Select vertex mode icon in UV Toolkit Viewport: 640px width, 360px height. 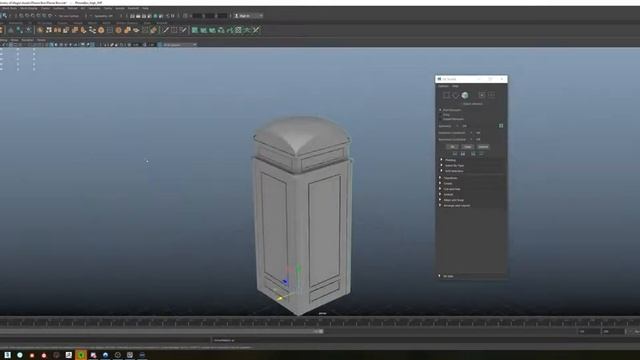click(446, 95)
